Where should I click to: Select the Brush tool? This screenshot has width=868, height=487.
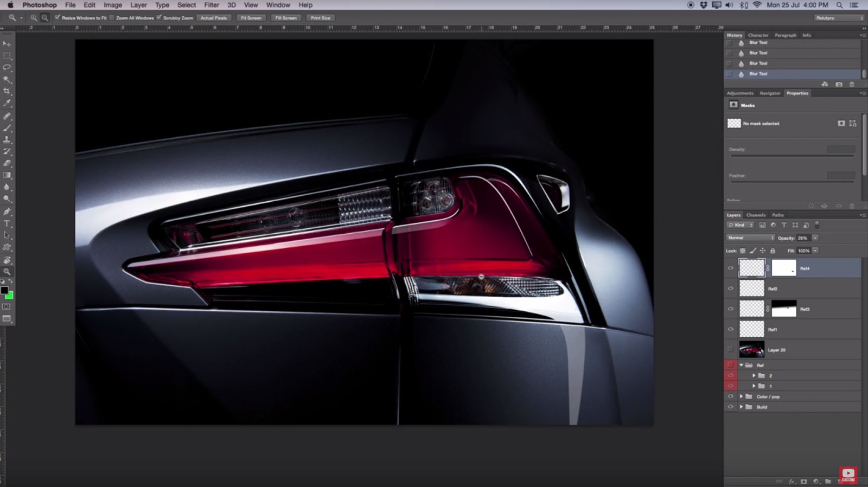(7, 128)
